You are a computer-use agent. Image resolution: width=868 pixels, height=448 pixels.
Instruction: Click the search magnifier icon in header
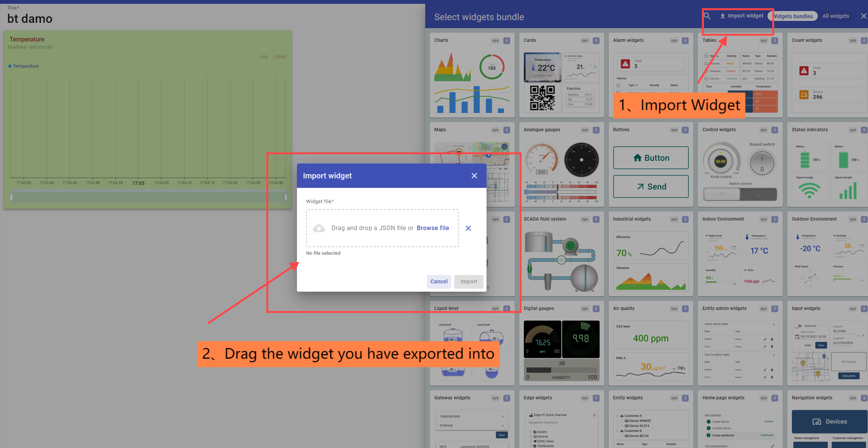point(707,16)
